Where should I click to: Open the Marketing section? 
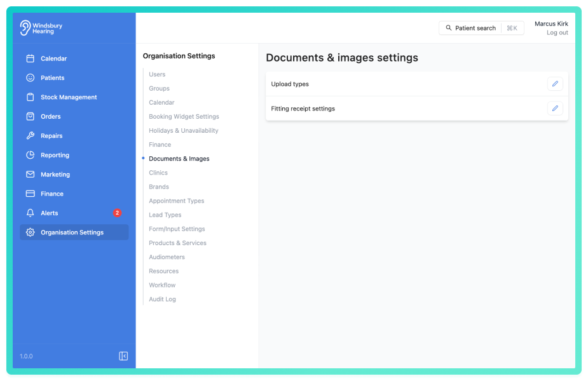55,174
